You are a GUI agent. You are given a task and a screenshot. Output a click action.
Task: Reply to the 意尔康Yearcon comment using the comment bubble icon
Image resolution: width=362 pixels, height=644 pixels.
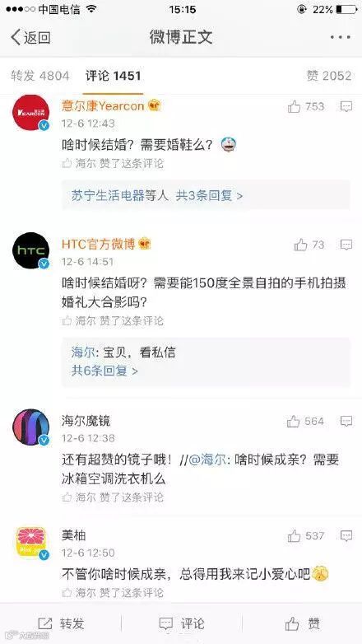tap(346, 107)
